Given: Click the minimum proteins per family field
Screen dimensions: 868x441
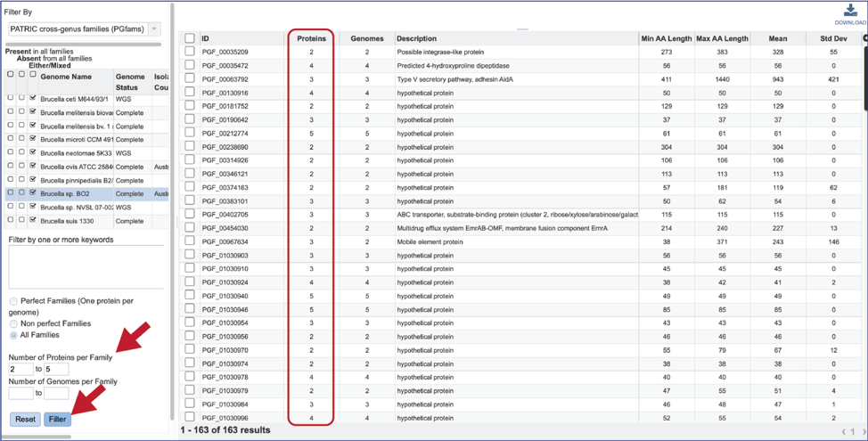Looking at the screenshot, I should [x=20, y=369].
